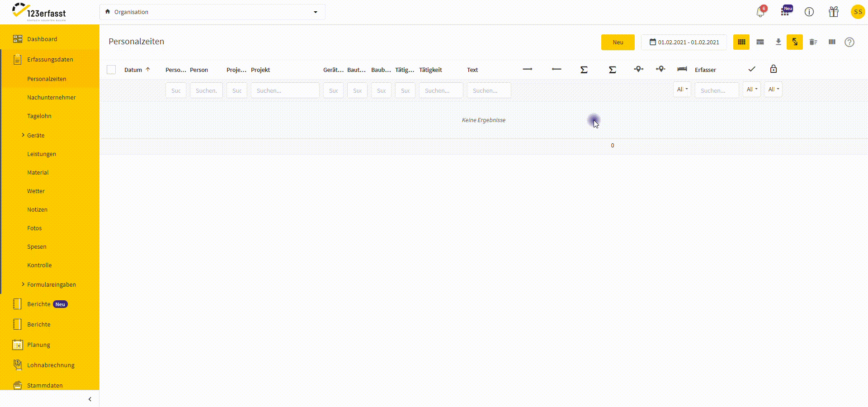Screen dimensions: 868x407
Task: Open Spesen menu item
Action: pyautogui.click(x=37, y=246)
